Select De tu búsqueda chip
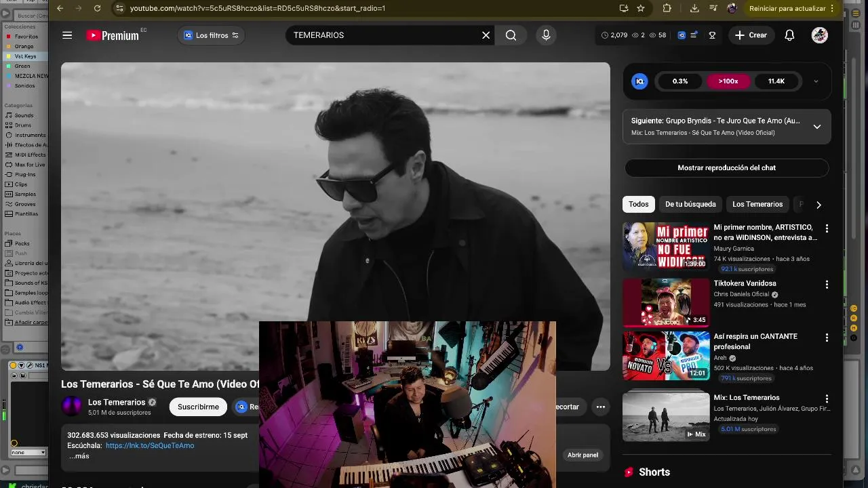 (x=690, y=204)
